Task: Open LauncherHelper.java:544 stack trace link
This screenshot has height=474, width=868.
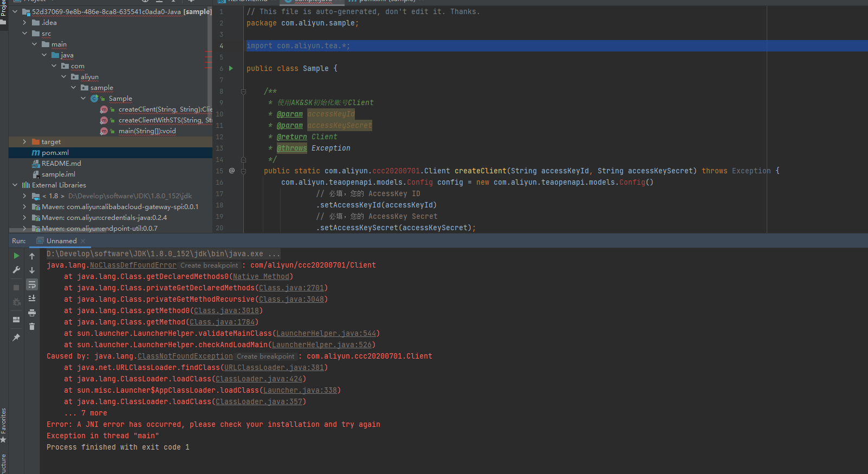Action: click(326, 334)
